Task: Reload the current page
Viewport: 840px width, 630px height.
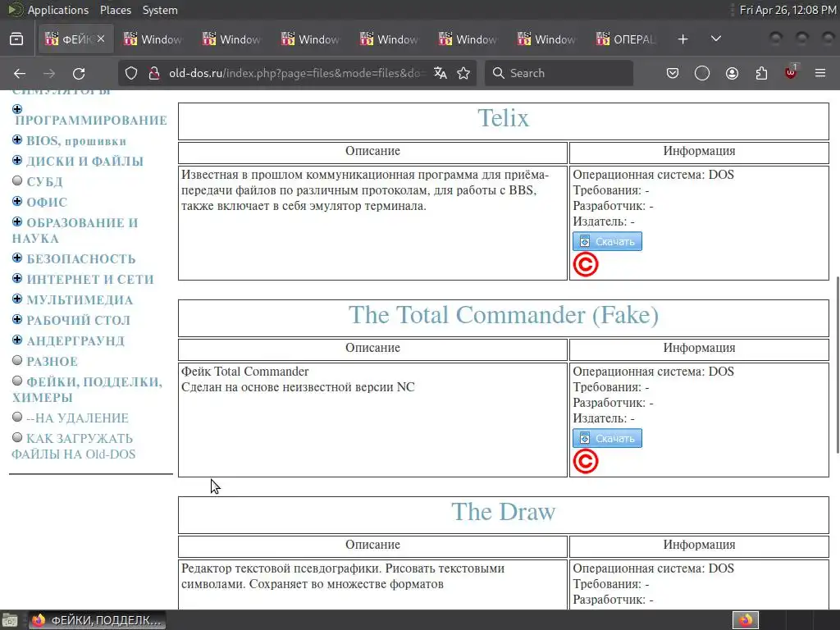Action: point(79,73)
